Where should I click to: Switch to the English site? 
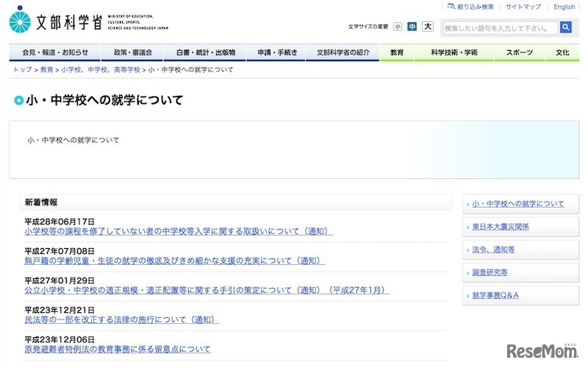point(564,7)
